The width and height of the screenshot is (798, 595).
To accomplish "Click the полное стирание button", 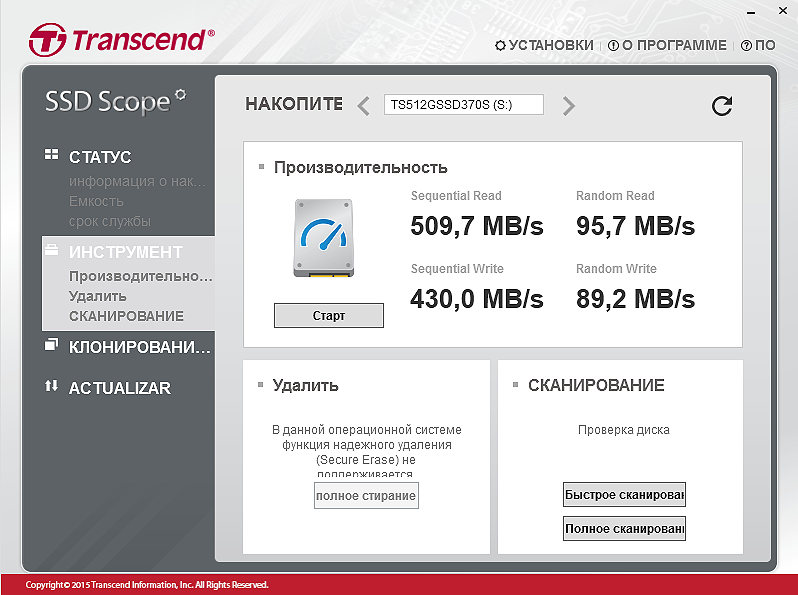I will 366,496.
